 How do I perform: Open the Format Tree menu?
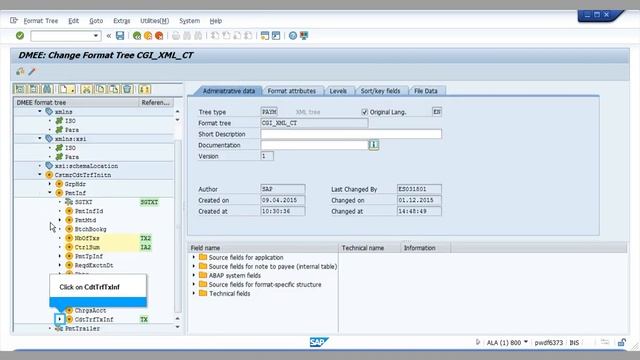pyautogui.click(x=41, y=21)
